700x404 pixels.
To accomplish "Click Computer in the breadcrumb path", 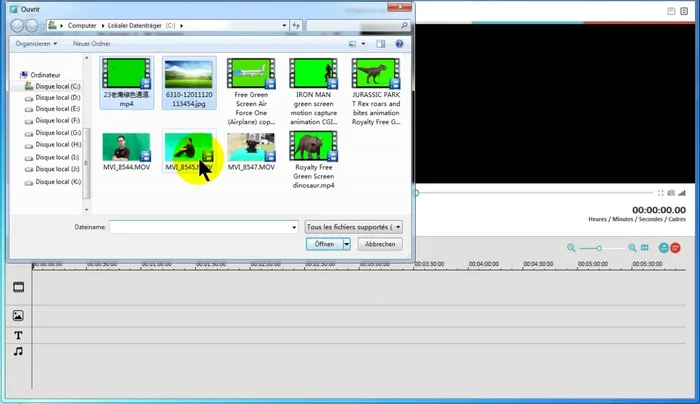I will pos(82,26).
